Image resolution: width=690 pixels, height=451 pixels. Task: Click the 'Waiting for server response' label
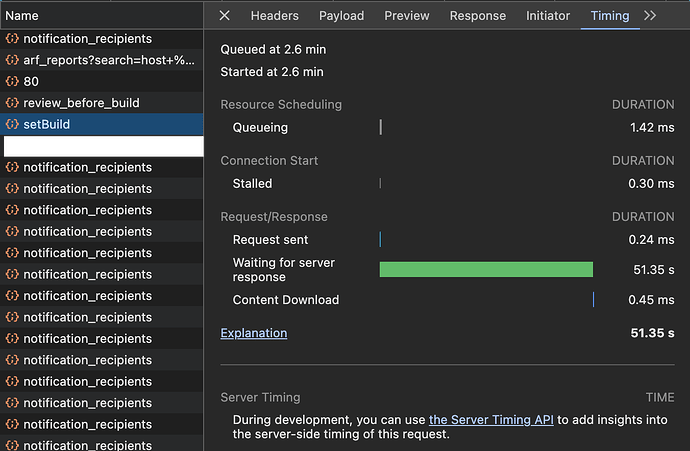pyautogui.click(x=284, y=270)
